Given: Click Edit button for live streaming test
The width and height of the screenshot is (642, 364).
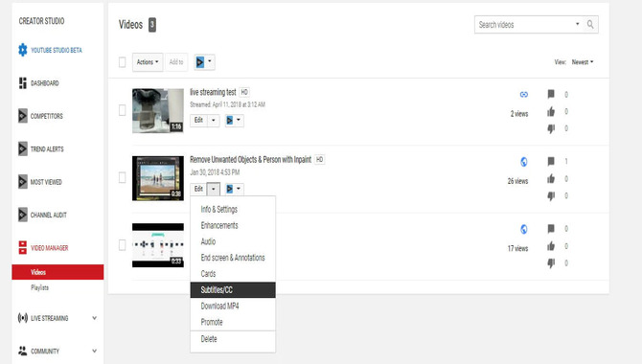Looking at the screenshot, I should (198, 120).
